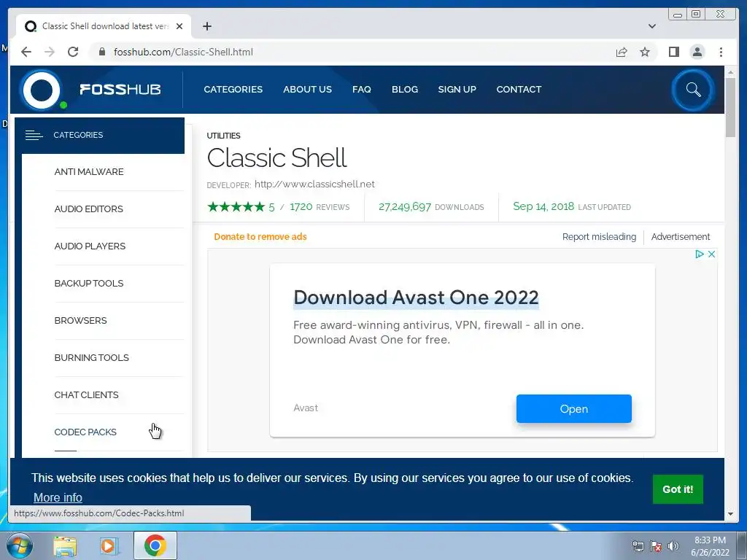Open the Chrome profile avatar
This screenshot has width=747, height=560.
click(697, 52)
